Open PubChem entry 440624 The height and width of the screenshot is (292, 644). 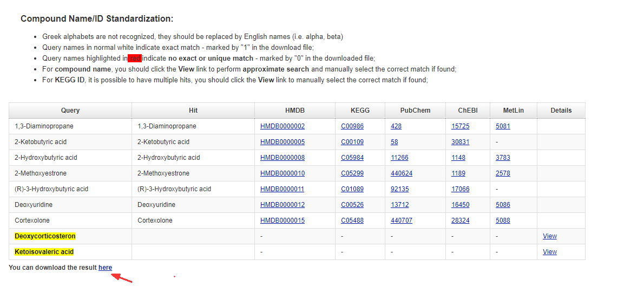(x=402, y=173)
